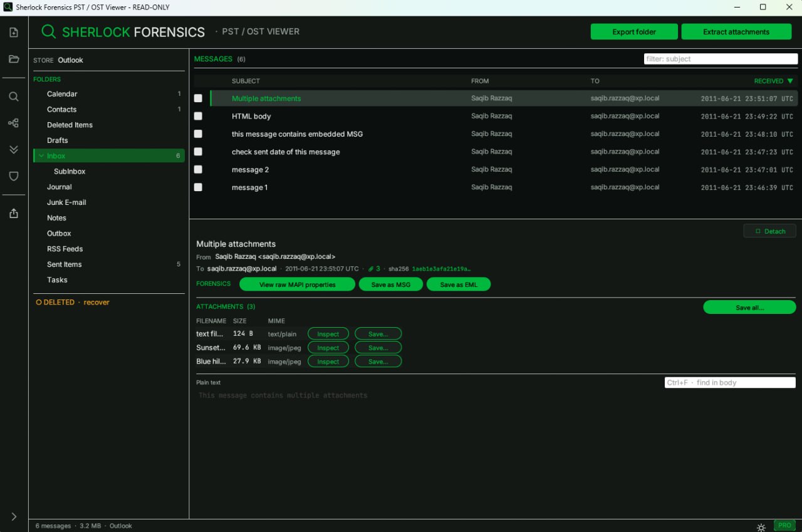Click the share/export icon in sidebar

pos(14,213)
